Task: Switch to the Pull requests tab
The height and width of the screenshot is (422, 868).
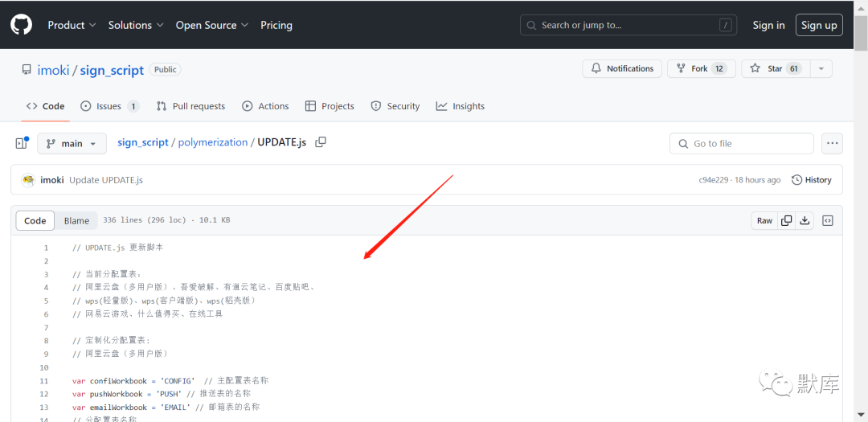Action: tap(190, 106)
